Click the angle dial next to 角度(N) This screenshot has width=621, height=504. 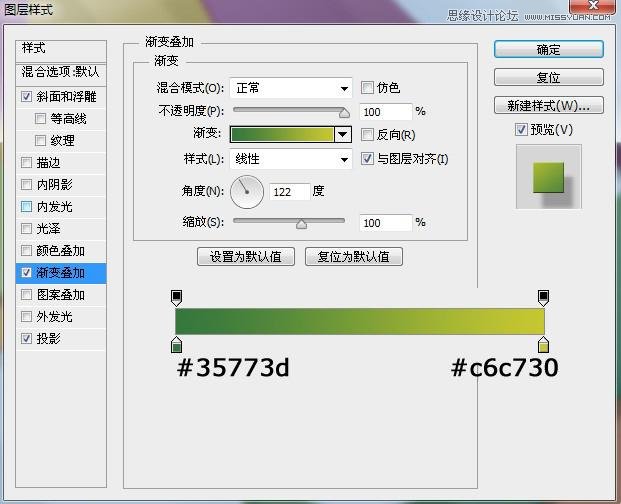(247, 192)
